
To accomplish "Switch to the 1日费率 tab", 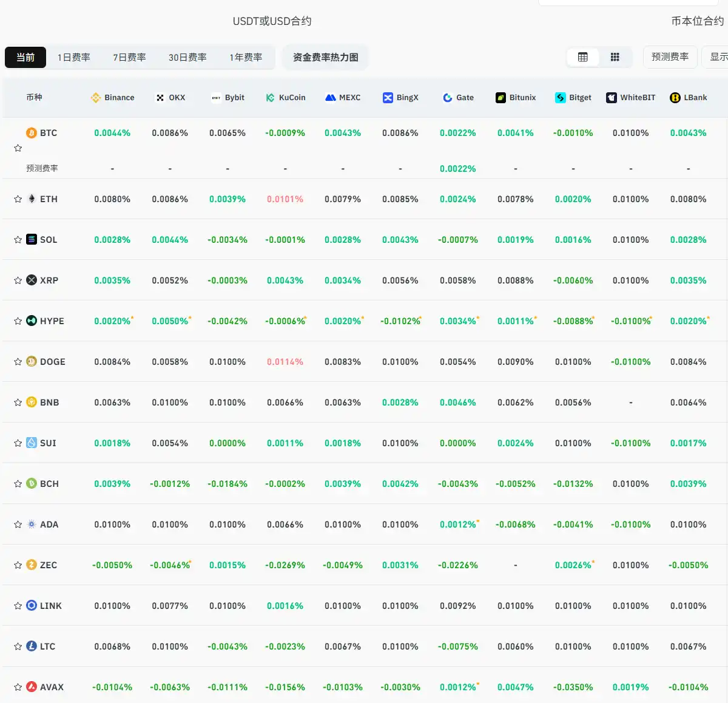I will coord(73,56).
